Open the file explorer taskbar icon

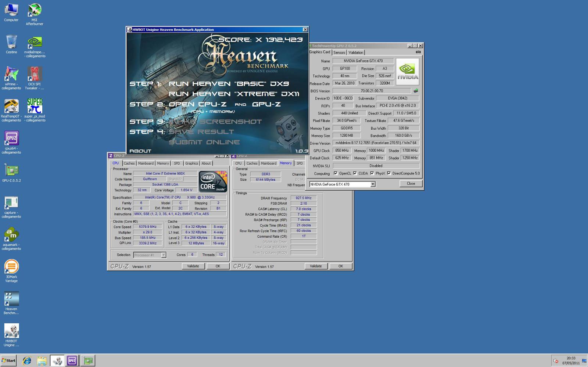click(42, 361)
